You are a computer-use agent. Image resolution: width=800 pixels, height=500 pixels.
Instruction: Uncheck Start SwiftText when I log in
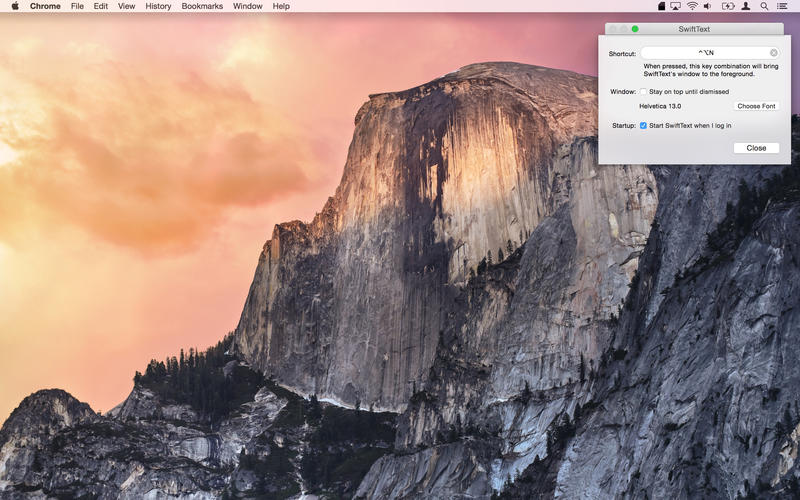644,125
